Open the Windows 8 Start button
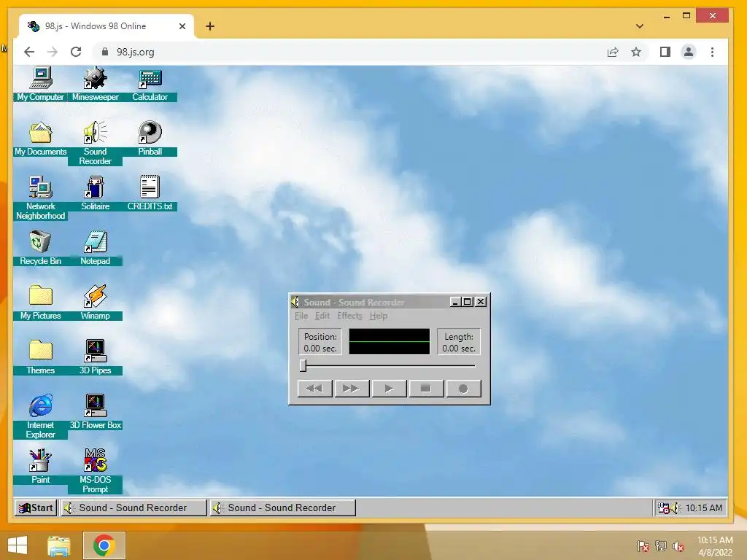The image size is (747, 560). 18,545
